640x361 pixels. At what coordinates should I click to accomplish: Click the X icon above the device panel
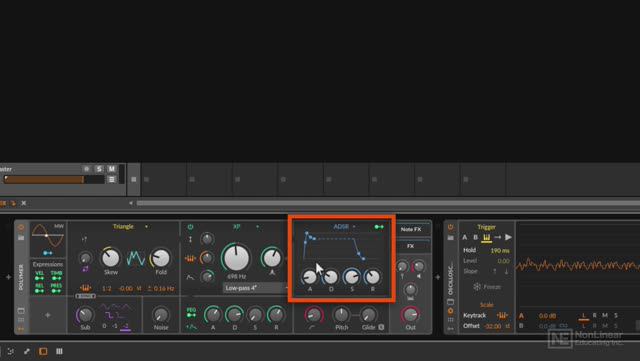coord(24,203)
